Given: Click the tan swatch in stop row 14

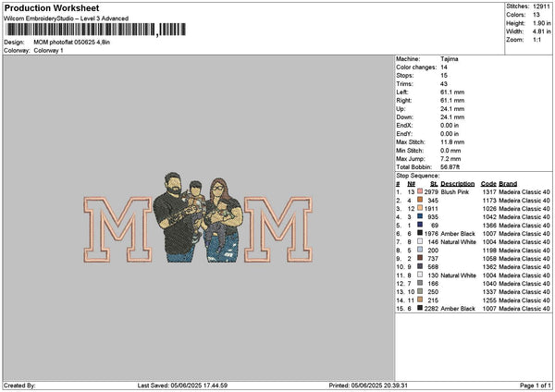Looking at the screenshot, I should [x=420, y=300].
